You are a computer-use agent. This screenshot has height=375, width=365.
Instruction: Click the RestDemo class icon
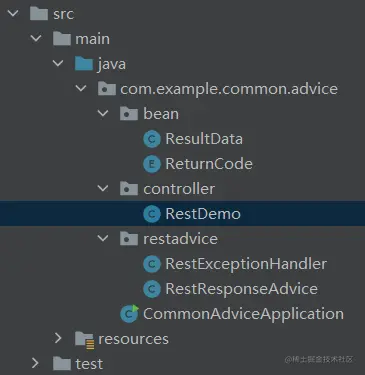pyautogui.click(x=152, y=214)
